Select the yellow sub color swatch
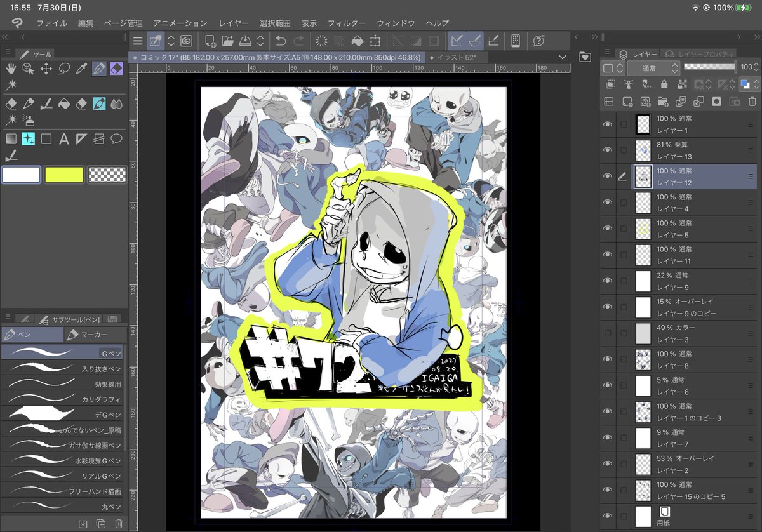762x532 pixels. [64, 175]
